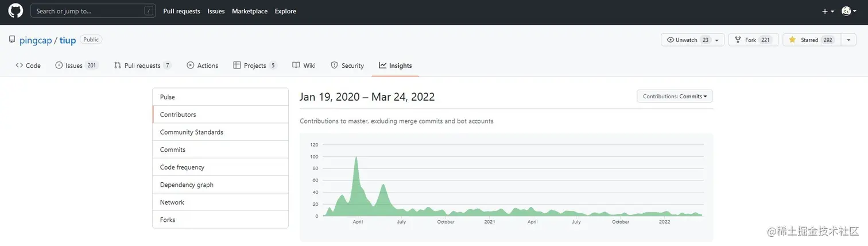The image size is (868, 246).
Task: Open GitHub home via Octocat logo
Action: [x=15, y=11]
